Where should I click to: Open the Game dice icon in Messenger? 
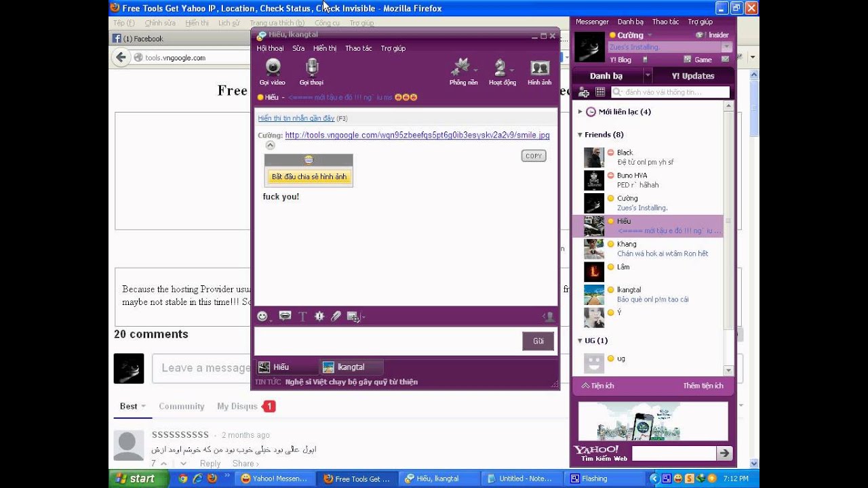coord(688,60)
